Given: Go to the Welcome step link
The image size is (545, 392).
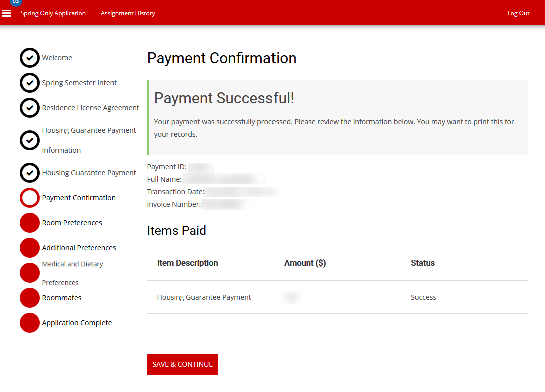Looking at the screenshot, I should point(57,58).
